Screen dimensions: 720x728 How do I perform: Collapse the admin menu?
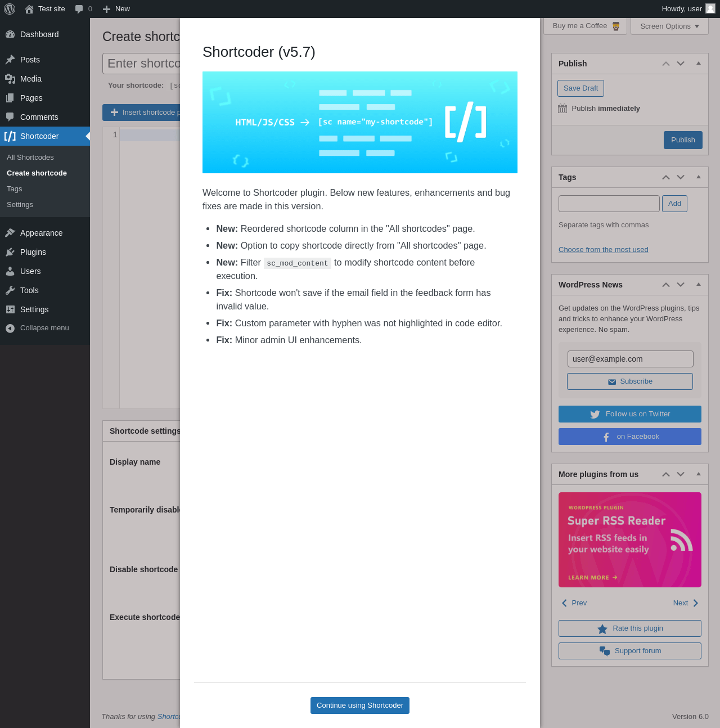(45, 328)
